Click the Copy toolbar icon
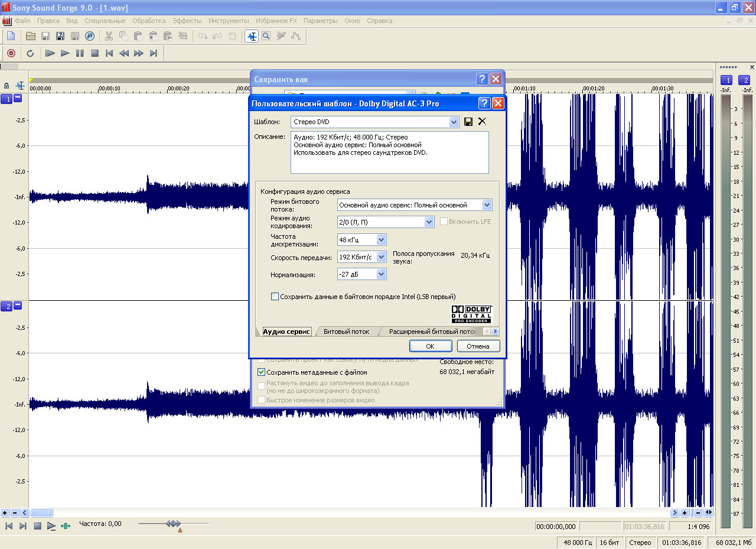This screenshot has height=549, width=756. point(123,36)
